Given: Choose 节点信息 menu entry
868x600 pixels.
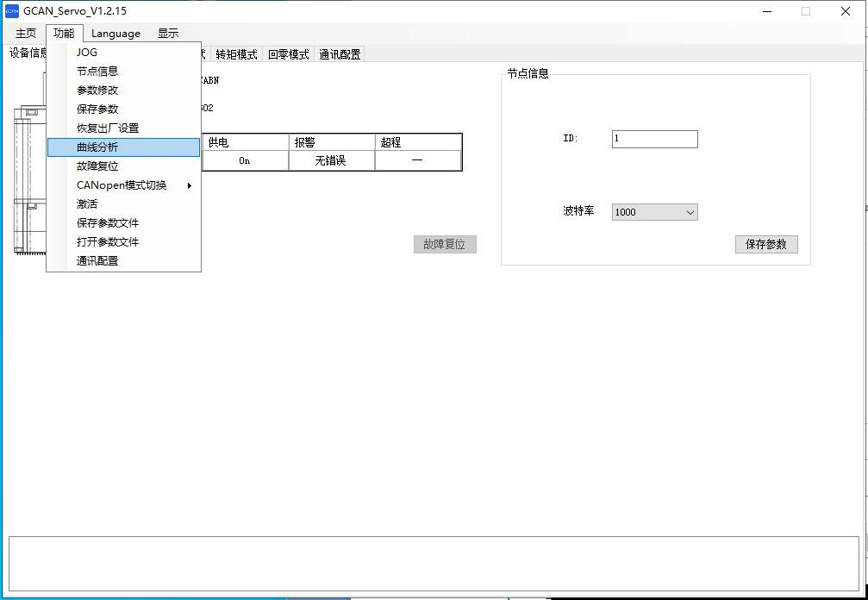Looking at the screenshot, I should click(x=97, y=72).
